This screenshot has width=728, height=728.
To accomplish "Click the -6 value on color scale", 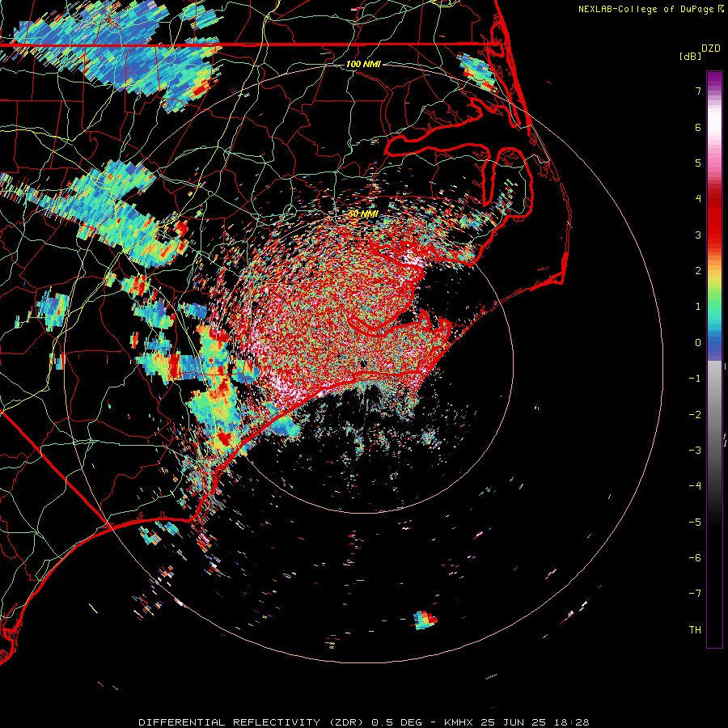I will [695, 558].
